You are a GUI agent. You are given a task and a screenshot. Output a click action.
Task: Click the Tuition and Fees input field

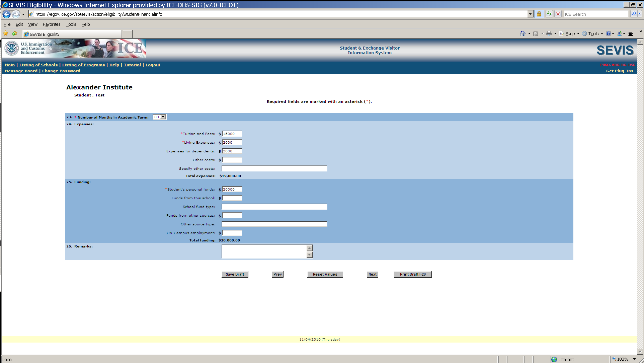[232, 134]
